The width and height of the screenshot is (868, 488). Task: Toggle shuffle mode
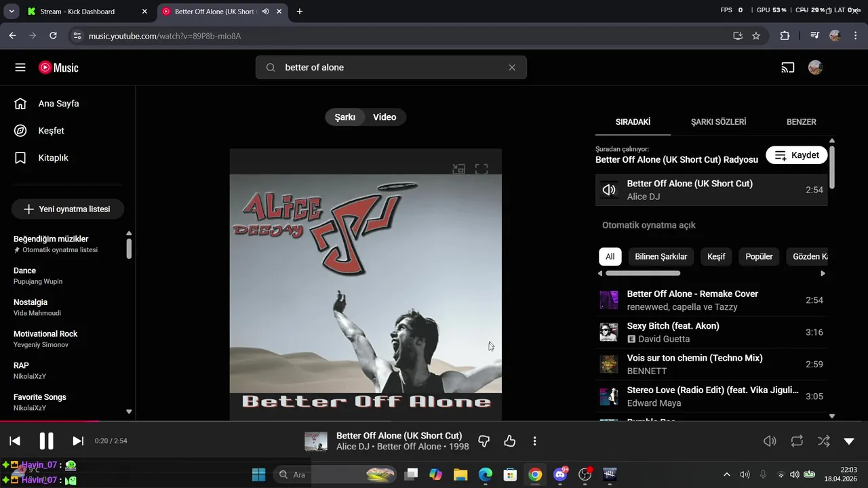[x=823, y=441]
